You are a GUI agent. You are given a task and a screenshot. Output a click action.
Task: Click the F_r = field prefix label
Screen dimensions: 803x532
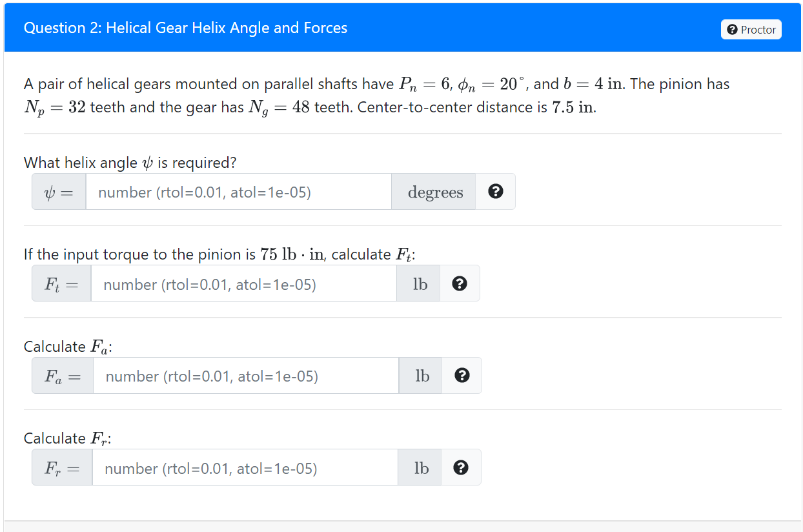click(x=61, y=467)
